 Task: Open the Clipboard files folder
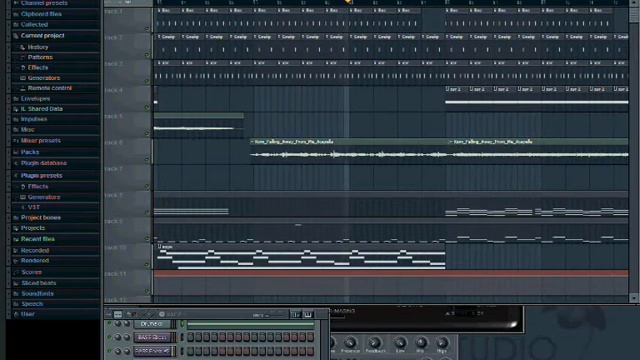coord(41,14)
